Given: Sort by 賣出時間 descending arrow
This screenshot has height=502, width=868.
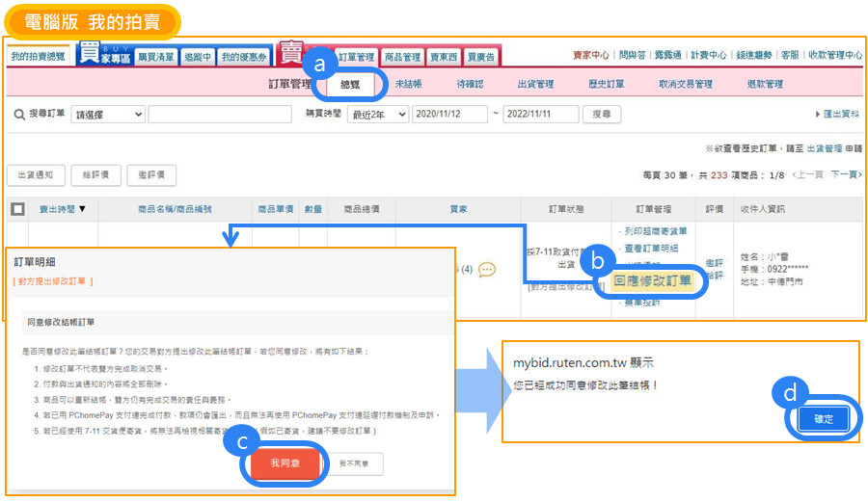Looking at the screenshot, I should click(x=82, y=209).
